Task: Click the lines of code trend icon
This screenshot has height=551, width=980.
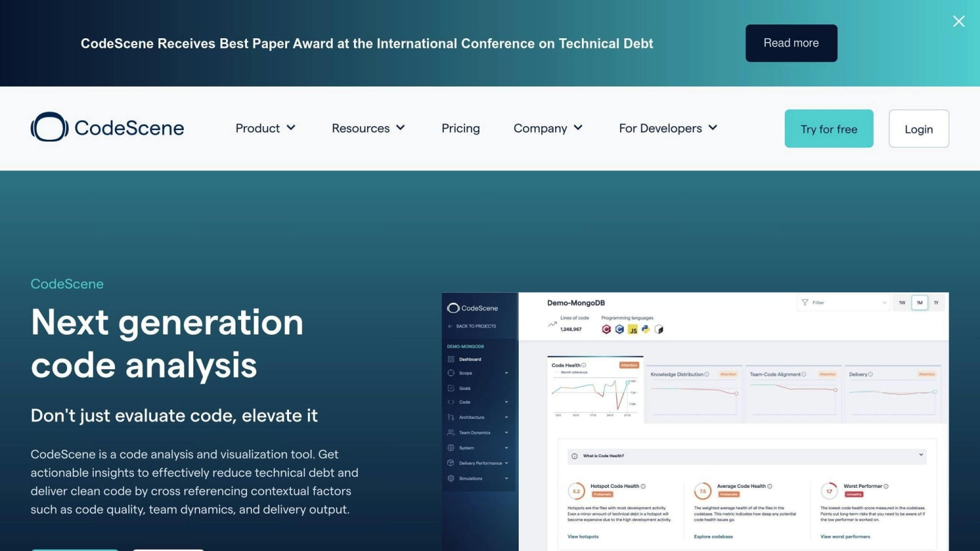Action: click(553, 325)
